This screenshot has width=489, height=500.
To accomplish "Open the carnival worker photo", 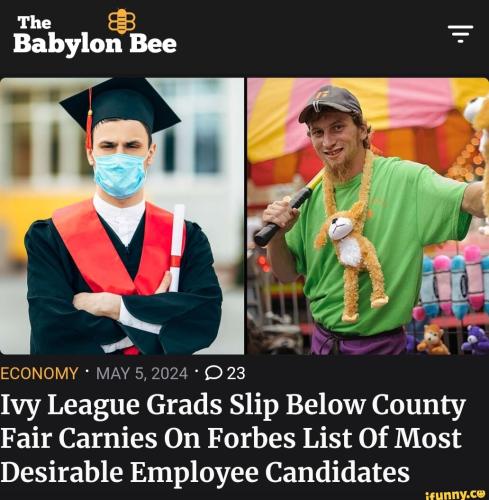I will [x=368, y=216].
